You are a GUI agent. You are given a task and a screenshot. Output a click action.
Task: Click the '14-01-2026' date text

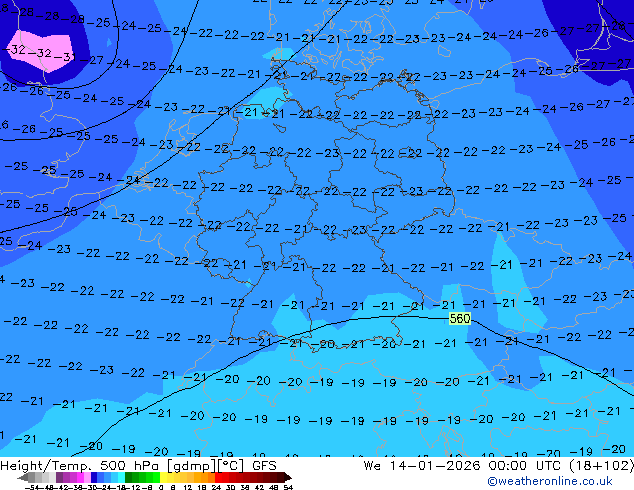(x=435, y=466)
